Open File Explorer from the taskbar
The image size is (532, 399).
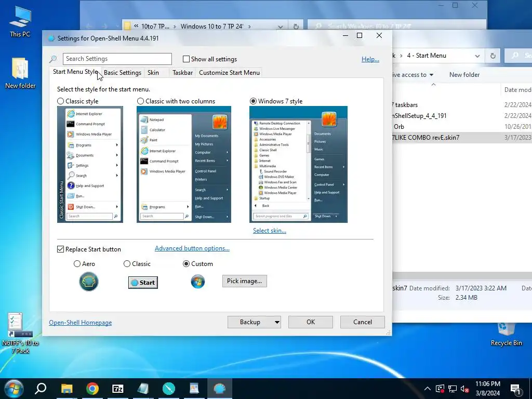pyautogui.click(x=67, y=389)
